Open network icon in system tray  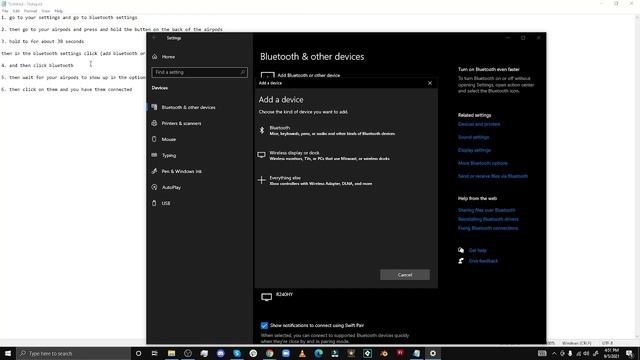(578, 353)
